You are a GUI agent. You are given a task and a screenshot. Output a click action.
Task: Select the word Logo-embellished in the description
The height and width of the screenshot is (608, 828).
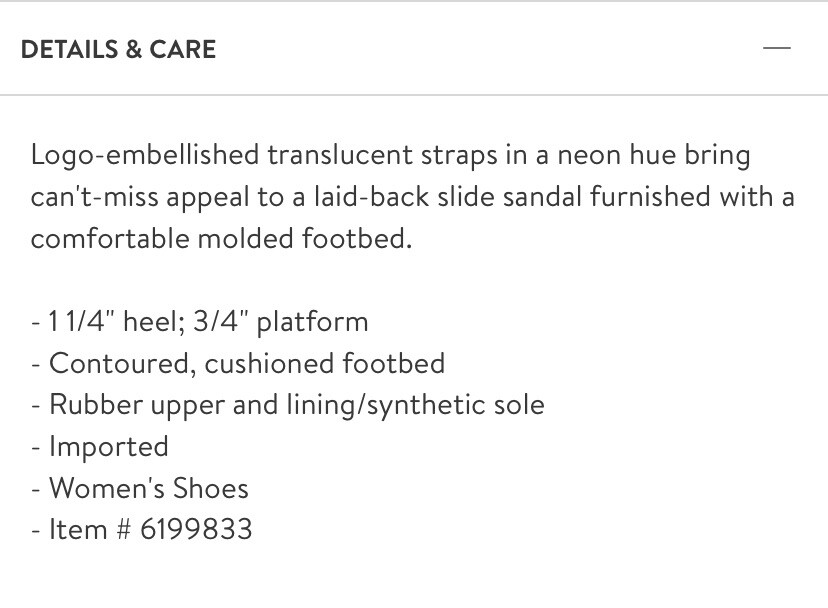click(x=145, y=156)
